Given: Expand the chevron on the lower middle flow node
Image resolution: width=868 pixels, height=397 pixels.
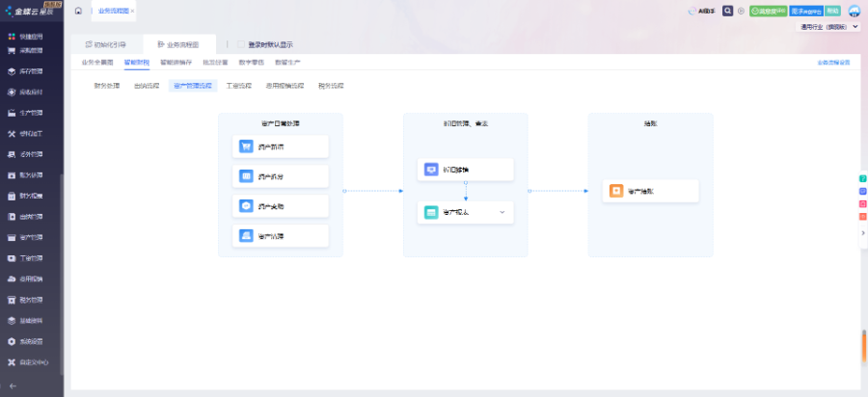Looking at the screenshot, I should (502, 212).
